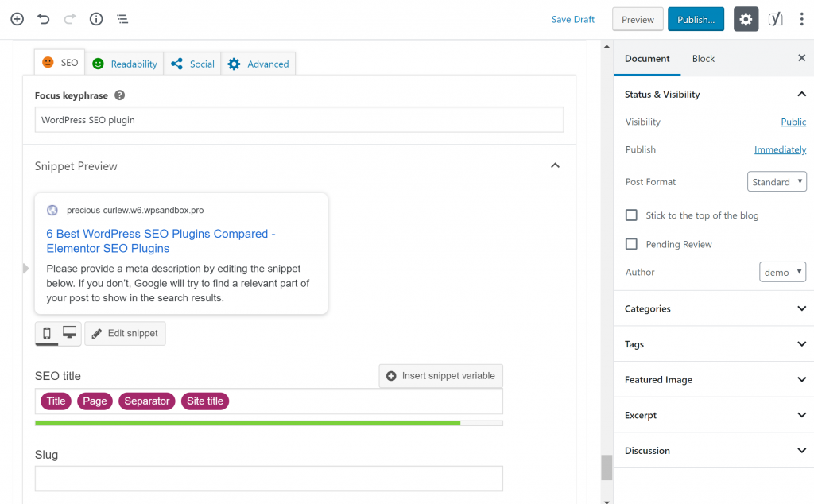Switch to the Readability tab
814x504 pixels.
click(x=125, y=64)
